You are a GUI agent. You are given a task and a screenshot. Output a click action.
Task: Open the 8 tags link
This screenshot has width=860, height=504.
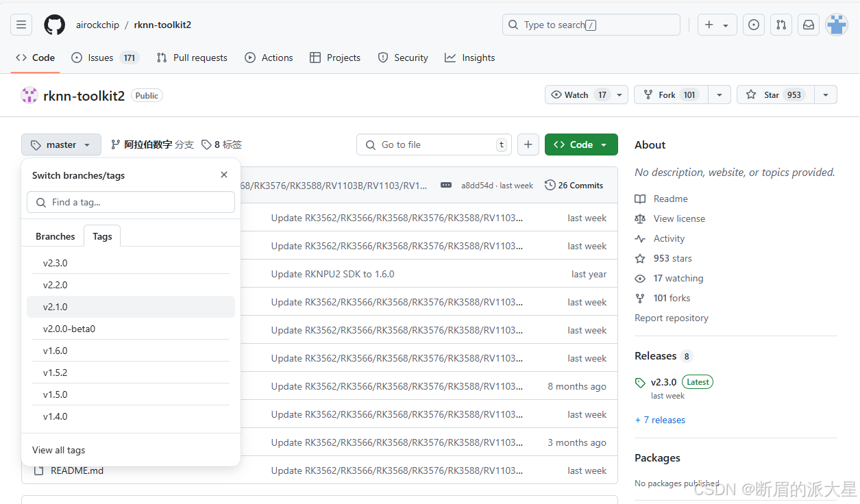[x=221, y=144]
